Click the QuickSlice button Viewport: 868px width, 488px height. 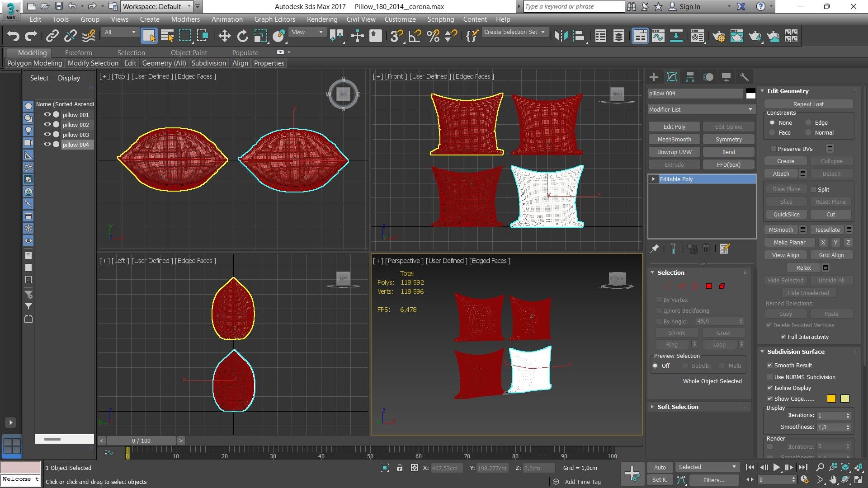[786, 214]
